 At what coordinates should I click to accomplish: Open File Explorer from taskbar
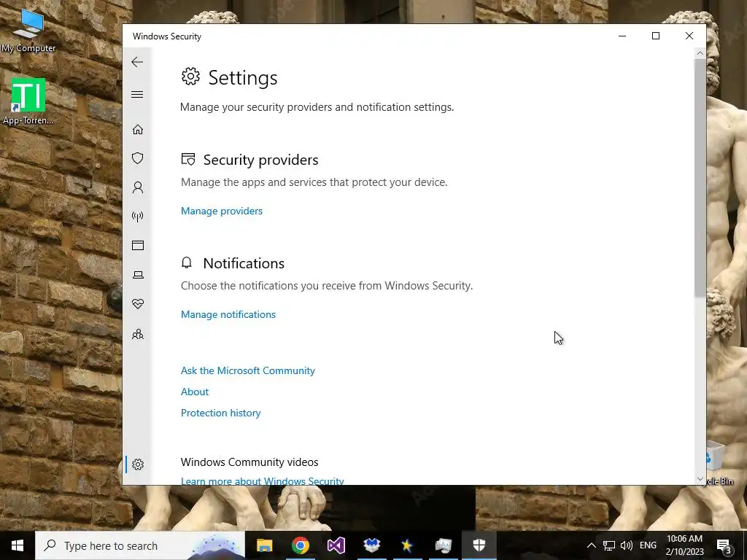pyautogui.click(x=264, y=545)
